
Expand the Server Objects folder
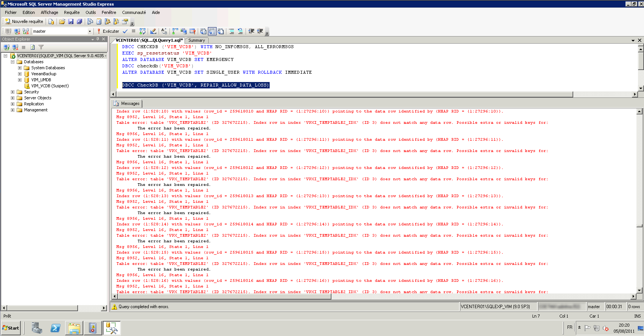tap(12, 98)
